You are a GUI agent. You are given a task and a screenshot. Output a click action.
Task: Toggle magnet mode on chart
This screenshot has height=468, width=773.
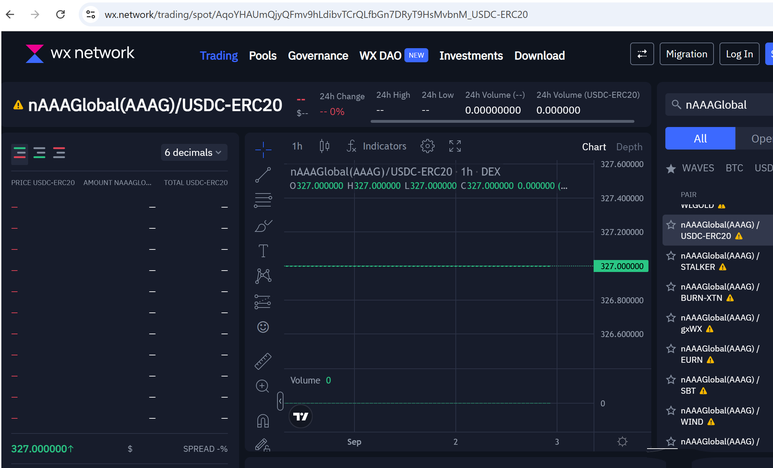(263, 421)
